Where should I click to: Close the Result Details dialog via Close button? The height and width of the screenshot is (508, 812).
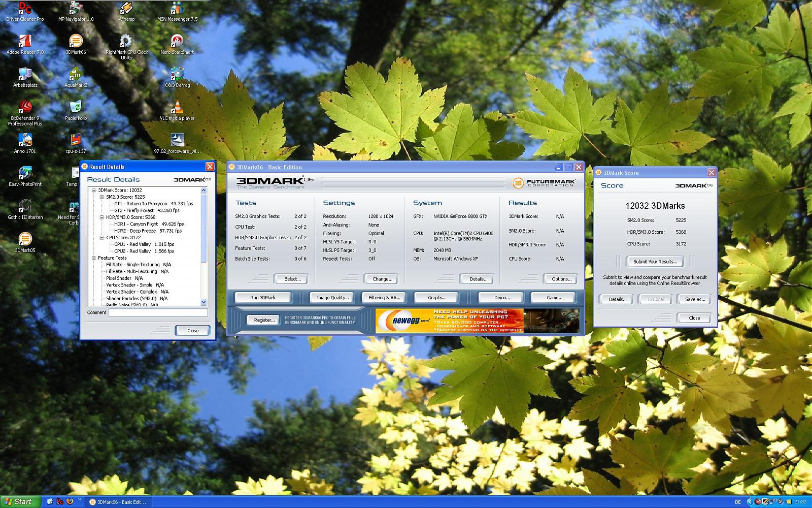192,330
